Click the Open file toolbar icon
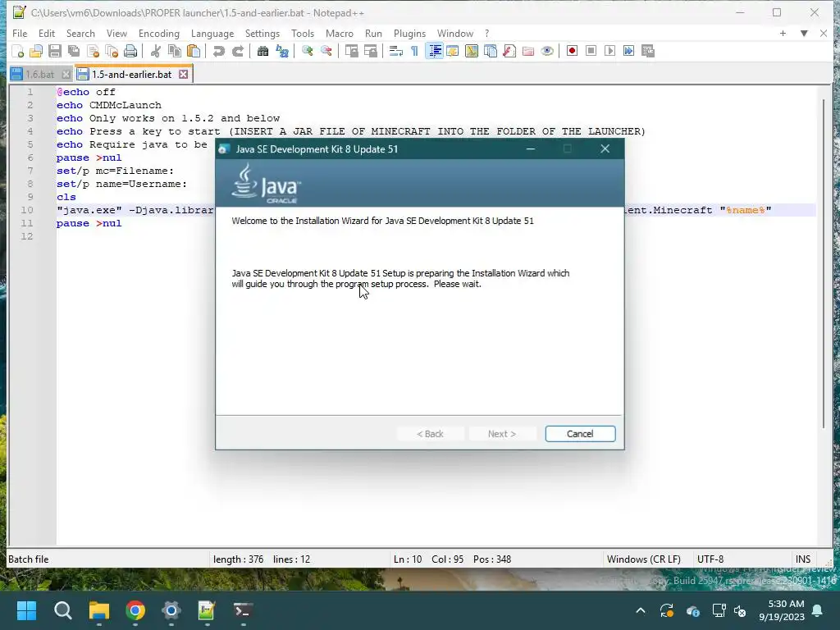 [36, 51]
